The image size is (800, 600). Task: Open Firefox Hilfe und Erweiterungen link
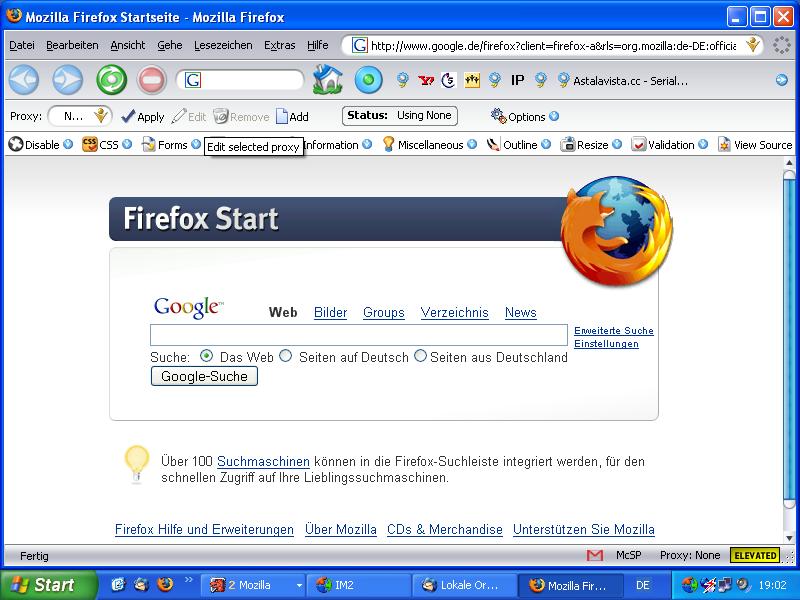coord(204,529)
